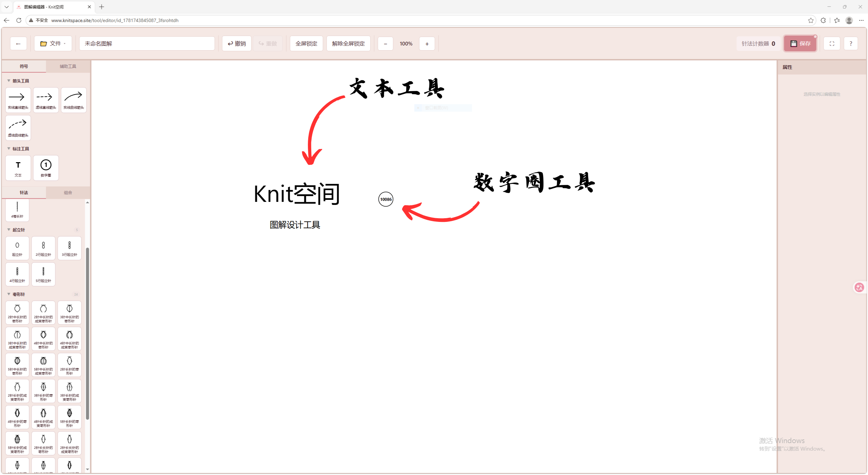Pick the 2针中长针的成束枣形针 symbol
This screenshot has width=868, height=475.
pos(43,312)
